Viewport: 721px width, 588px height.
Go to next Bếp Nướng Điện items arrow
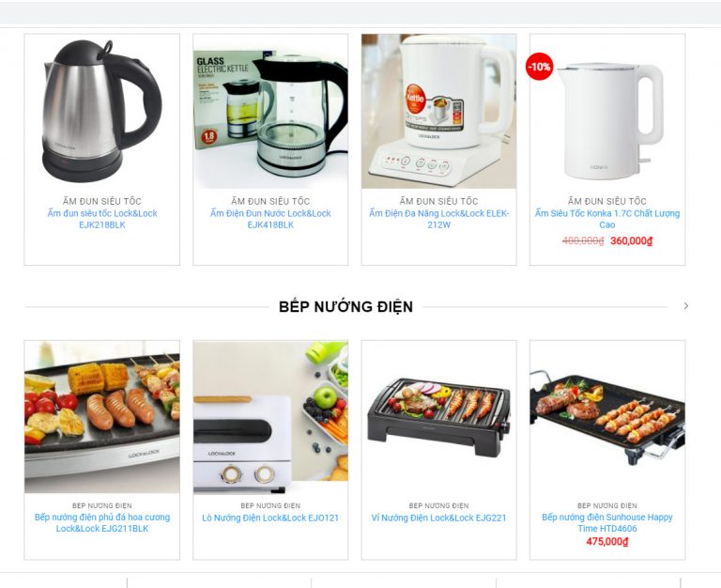[x=685, y=306]
